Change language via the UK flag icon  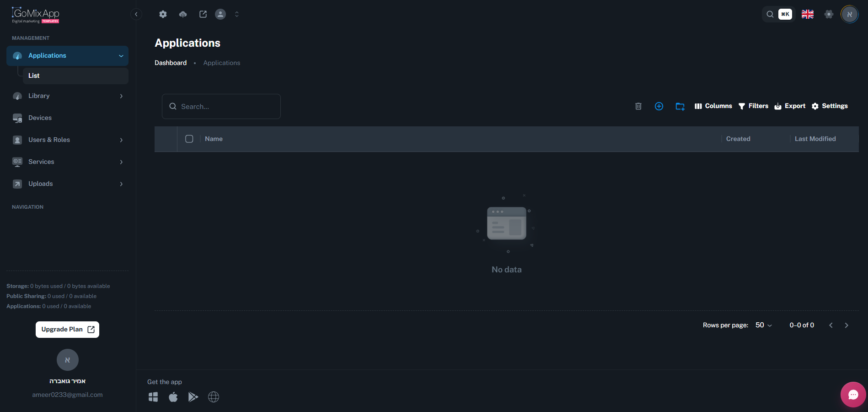click(808, 14)
